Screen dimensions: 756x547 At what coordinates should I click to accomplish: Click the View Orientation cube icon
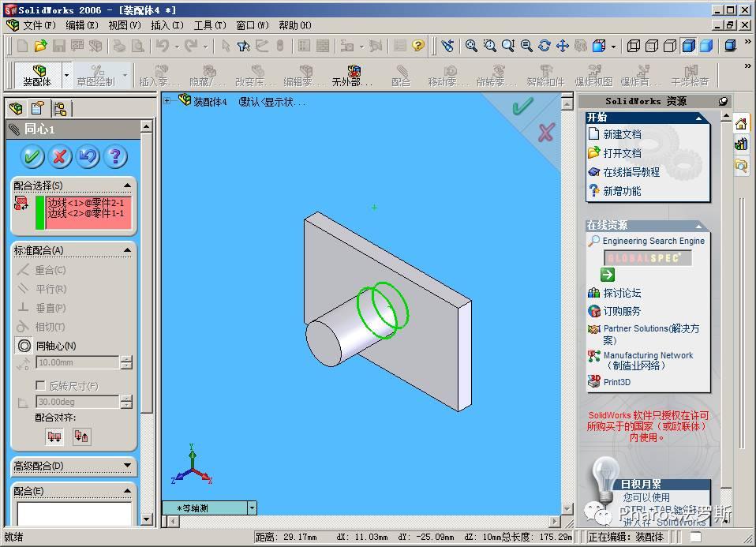pos(599,46)
